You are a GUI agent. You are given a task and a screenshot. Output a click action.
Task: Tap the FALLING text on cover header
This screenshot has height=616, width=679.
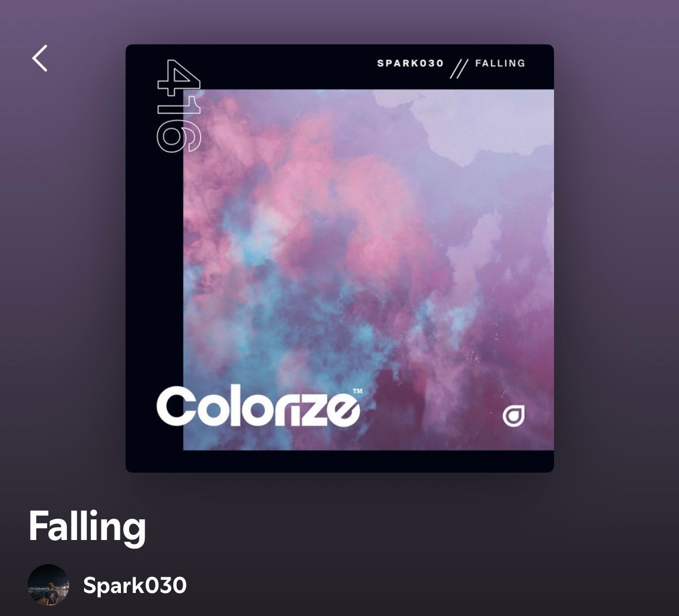[500, 63]
